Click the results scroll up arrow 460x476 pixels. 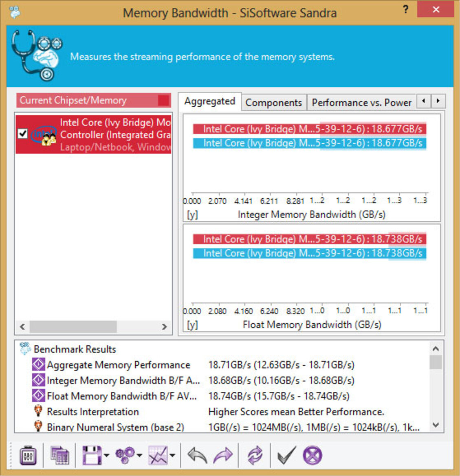point(436,349)
